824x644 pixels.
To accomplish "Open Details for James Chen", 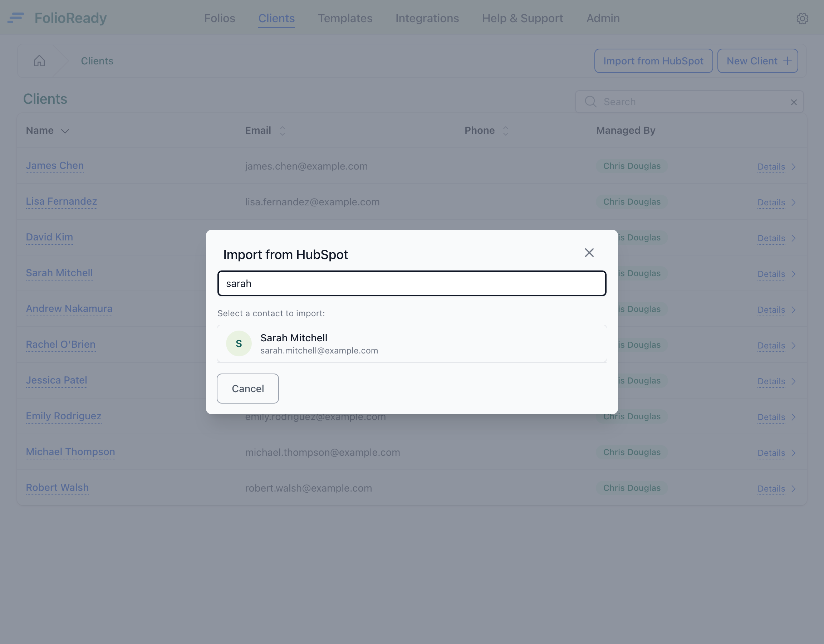I will click(771, 166).
